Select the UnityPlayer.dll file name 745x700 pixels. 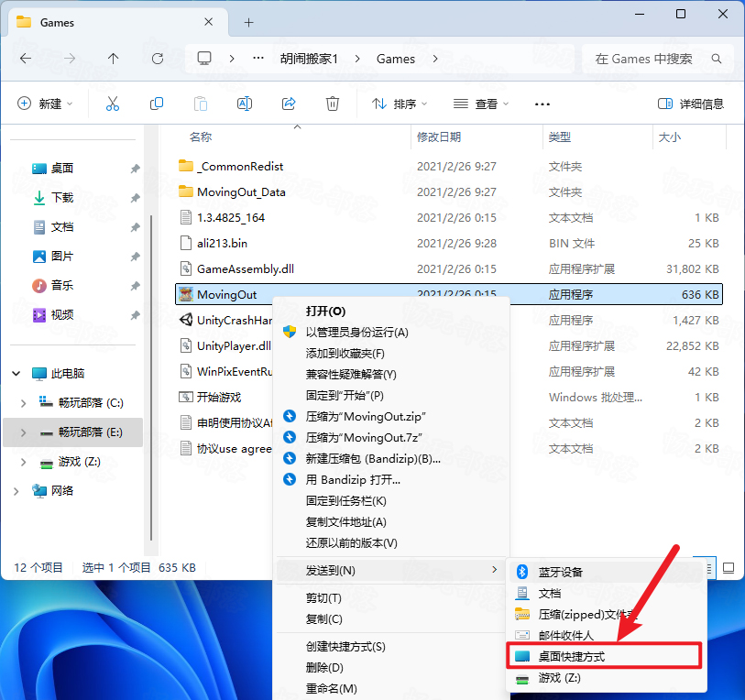[235, 345]
